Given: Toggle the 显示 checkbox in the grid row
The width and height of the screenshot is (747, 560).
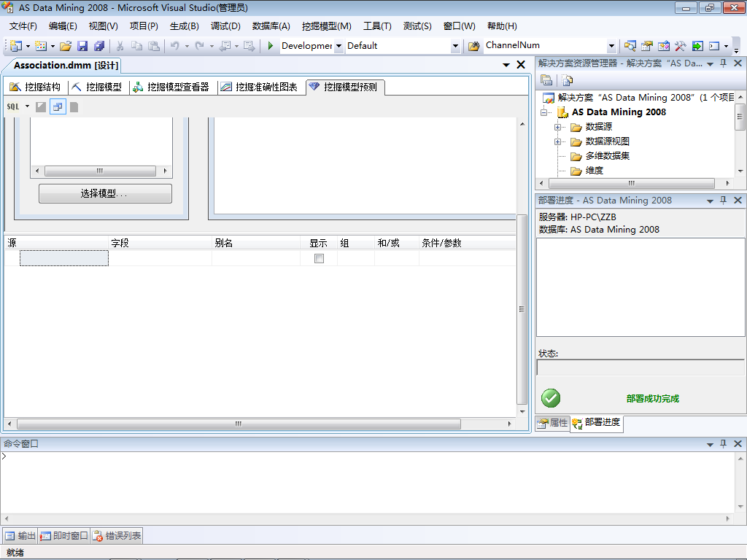Looking at the screenshot, I should 320,258.
